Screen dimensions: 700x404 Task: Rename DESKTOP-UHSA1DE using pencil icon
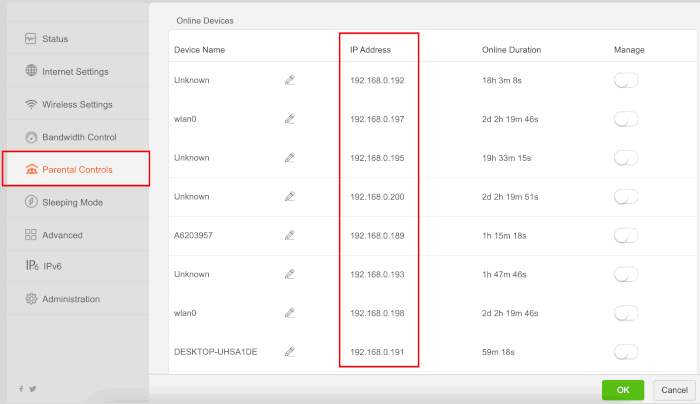coord(290,352)
